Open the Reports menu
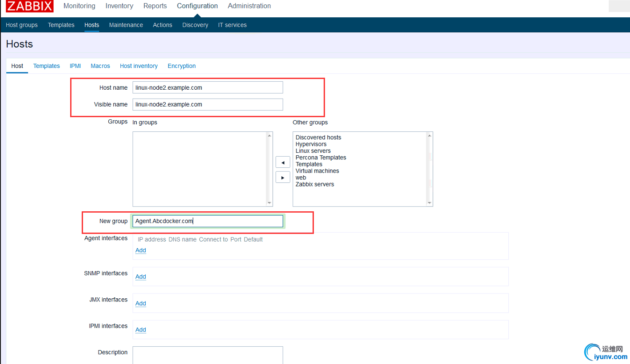The height and width of the screenshot is (364, 630). click(x=155, y=6)
